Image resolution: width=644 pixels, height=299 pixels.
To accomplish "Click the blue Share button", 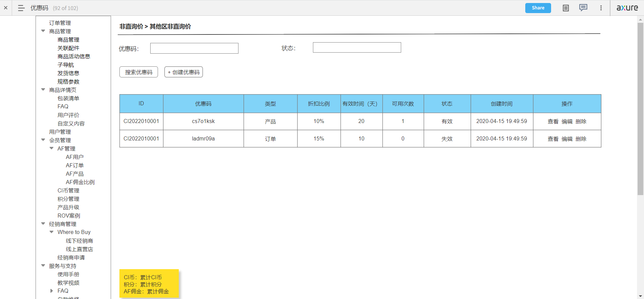I will coord(538,8).
